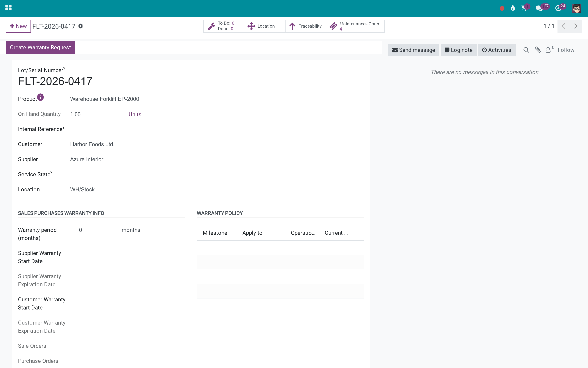
Task: Click breadcrumb title FLT-2026-0417
Action: pos(54,26)
